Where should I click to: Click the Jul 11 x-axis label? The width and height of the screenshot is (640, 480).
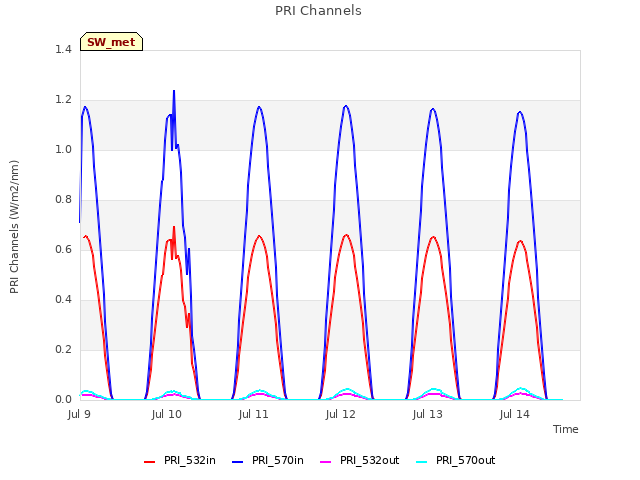click(x=253, y=414)
